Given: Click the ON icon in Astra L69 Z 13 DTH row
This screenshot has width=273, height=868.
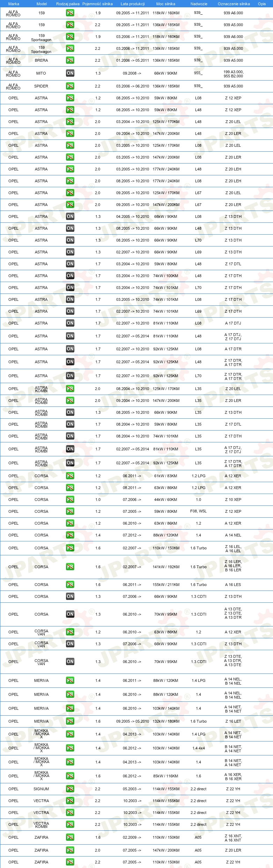Looking at the screenshot, I should 70,252.
